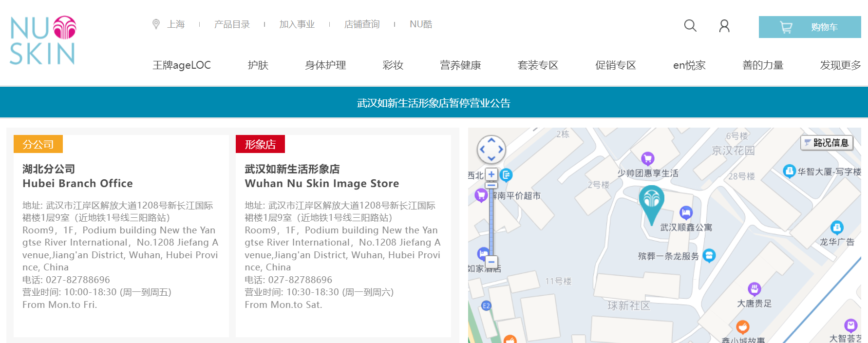The height and width of the screenshot is (343, 868).
Task: Click the Wuhan Nu Skin Image Store heading
Action: coord(321,183)
